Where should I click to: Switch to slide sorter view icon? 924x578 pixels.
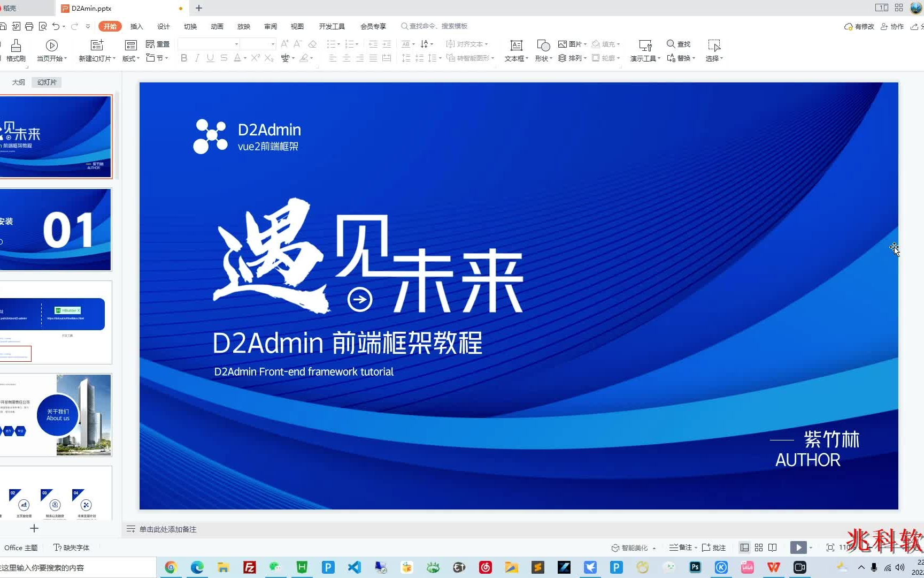(759, 547)
